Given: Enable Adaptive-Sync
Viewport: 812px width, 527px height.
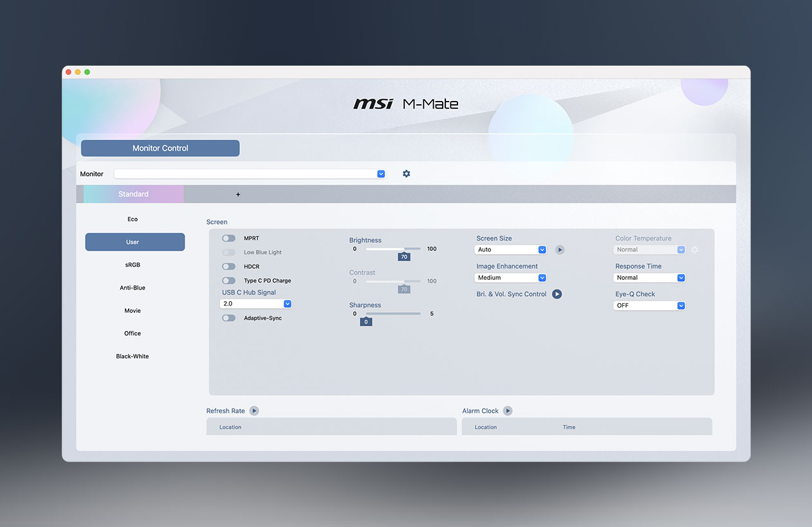Looking at the screenshot, I should click(228, 317).
